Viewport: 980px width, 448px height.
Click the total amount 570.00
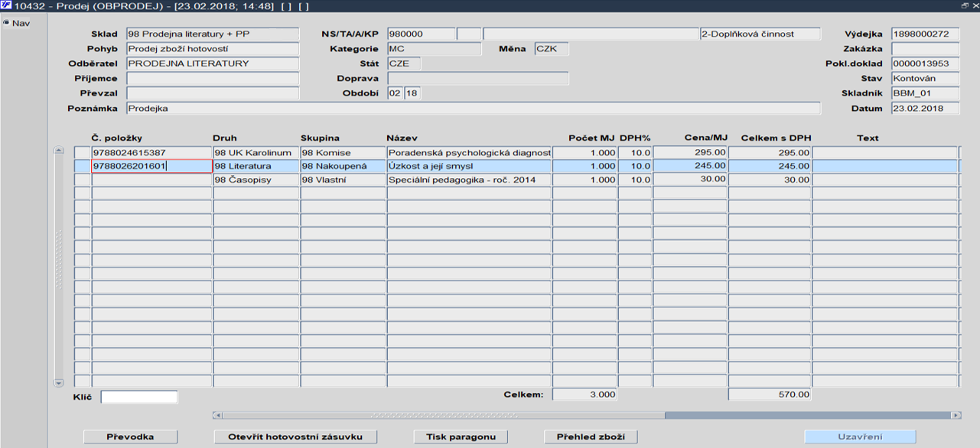(x=770, y=394)
